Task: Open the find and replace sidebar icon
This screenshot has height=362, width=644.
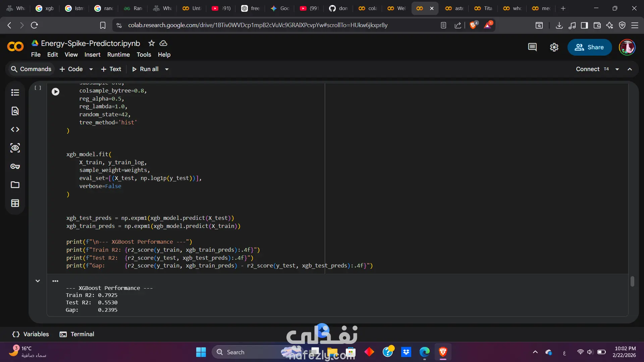Action: click(x=15, y=111)
